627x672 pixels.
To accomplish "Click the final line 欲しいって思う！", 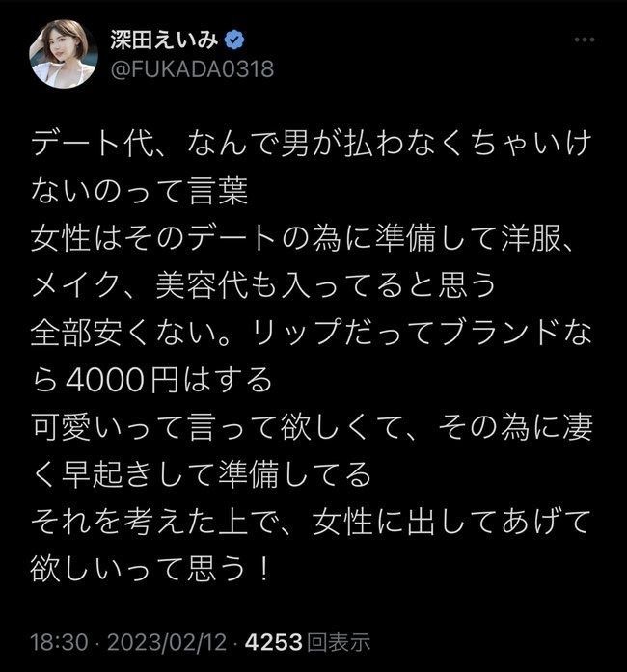I will tap(150, 570).
